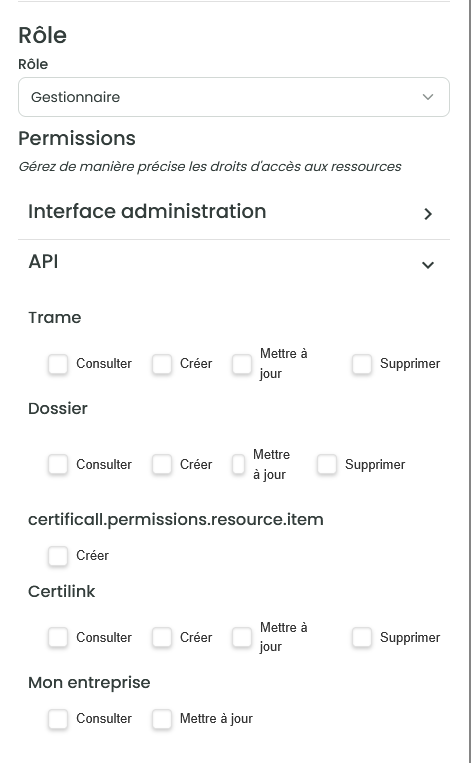Tick Mettre à jour for Trame
This screenshot has height=763, width=472.
pyautogui.click(x=242, y=363)
